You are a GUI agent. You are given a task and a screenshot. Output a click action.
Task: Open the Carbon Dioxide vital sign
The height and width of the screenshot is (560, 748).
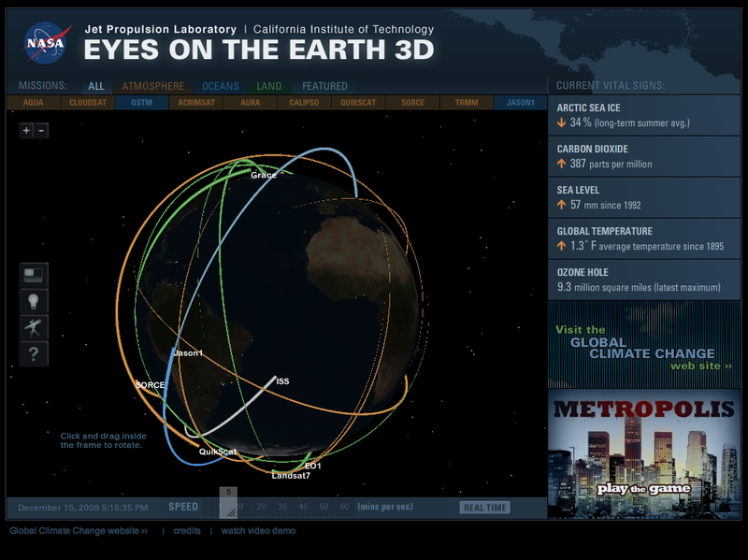644,156
